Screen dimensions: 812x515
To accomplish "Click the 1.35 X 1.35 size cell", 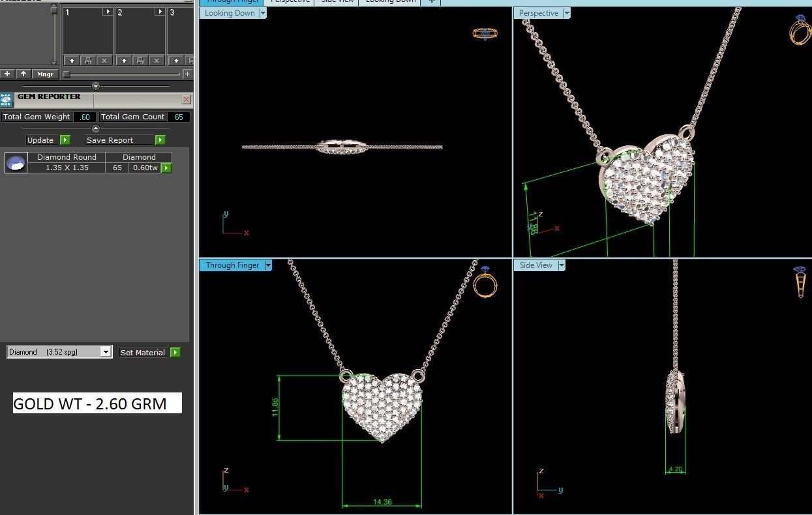I will [x=67, y=168].
